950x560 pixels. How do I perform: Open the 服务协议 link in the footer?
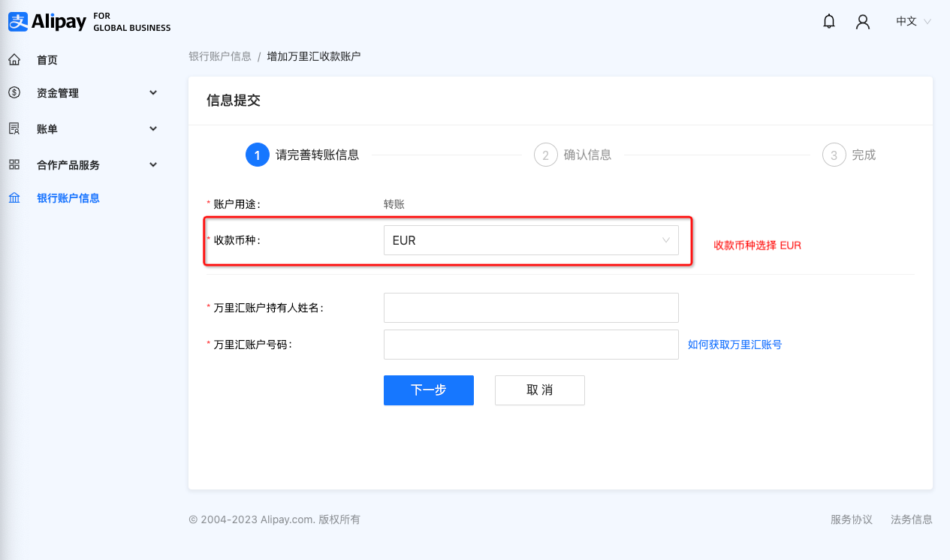(x=852, y=519)
